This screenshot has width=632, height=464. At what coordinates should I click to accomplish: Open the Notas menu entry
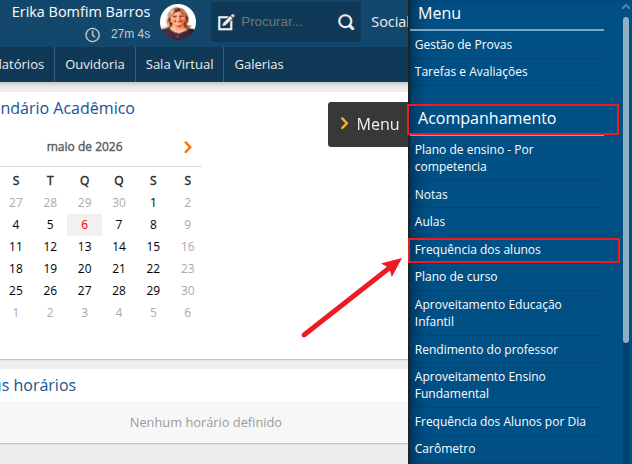[x=431, y=195]
